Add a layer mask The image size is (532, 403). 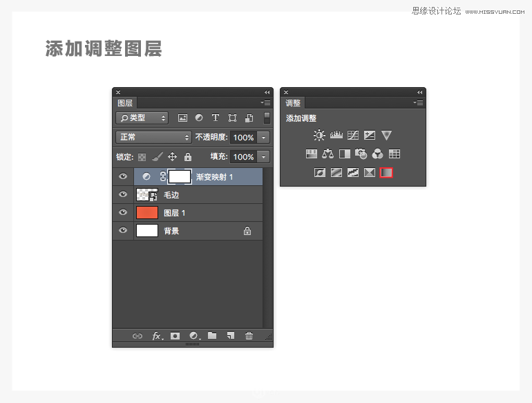[x=175, y=336]
